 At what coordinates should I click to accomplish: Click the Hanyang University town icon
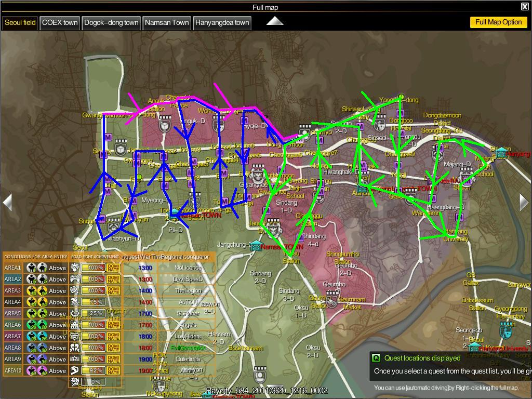pyautogui.click(x=474, y=348)
